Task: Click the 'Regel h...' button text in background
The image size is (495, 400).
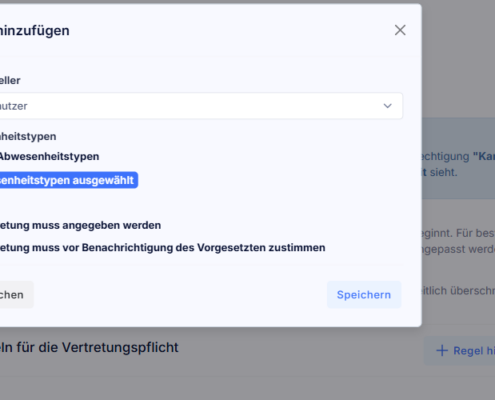Action: [474, 351]
